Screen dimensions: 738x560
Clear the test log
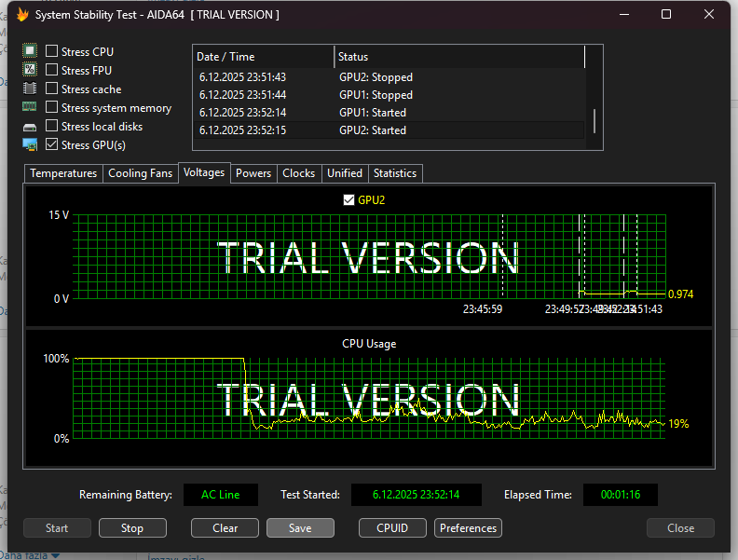[225, 528]
